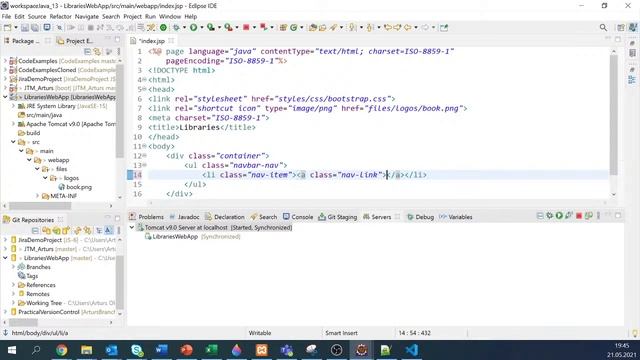Click the Git Repositories horizontal scrollbar thumb
The height and width of the screenshot is (360, 640).
click(23, 322)
